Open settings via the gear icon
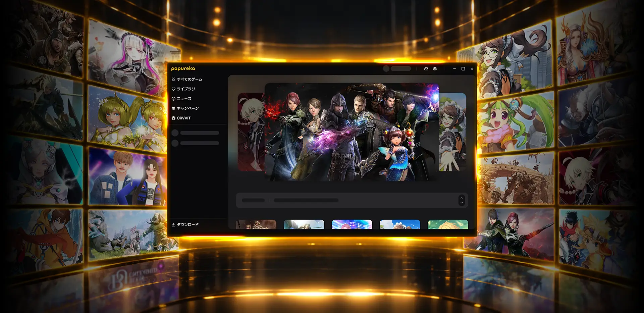644x313 pixels. click(435, 69)
